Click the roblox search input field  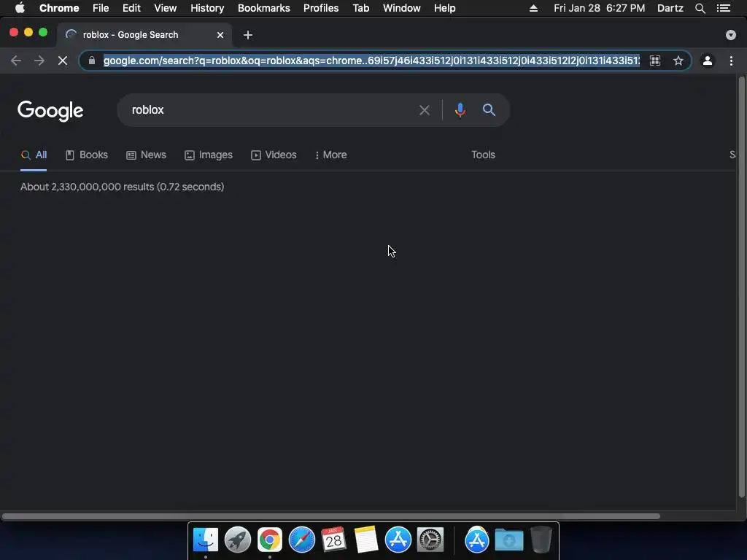(x=271, y=110)
